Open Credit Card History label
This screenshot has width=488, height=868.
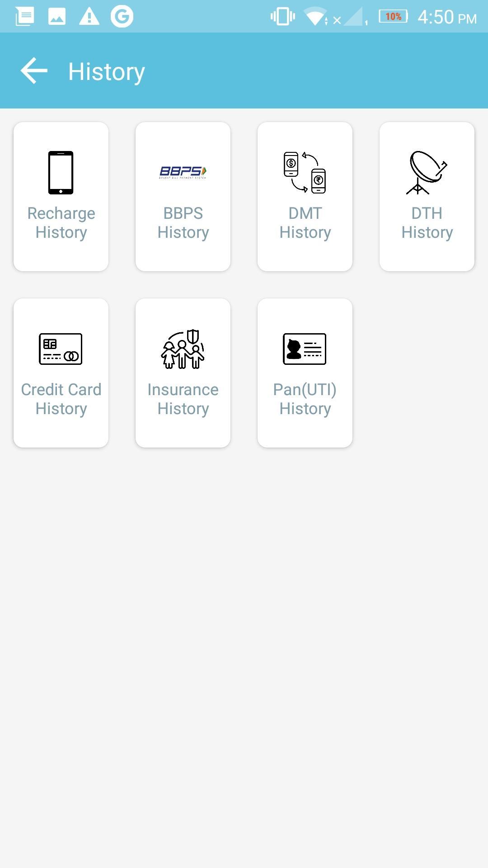coord(61,399)
